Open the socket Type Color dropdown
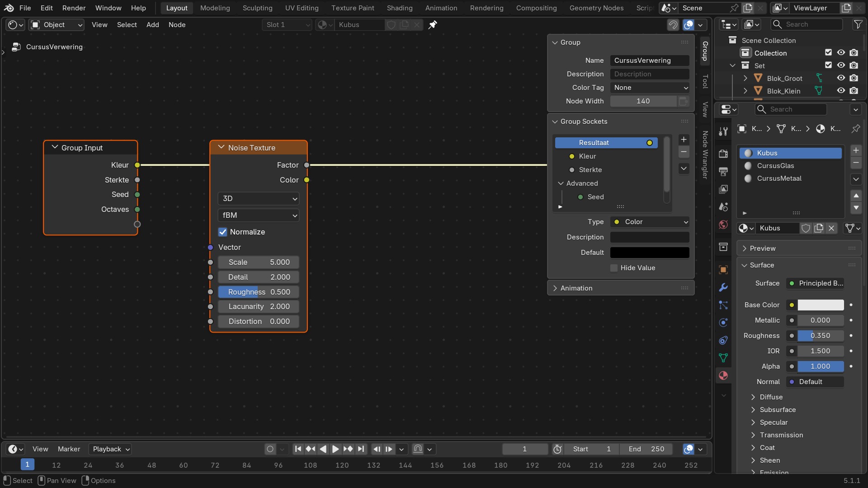Image resolution: width=868 pixels, height=488 pixels. pos(650,222)
